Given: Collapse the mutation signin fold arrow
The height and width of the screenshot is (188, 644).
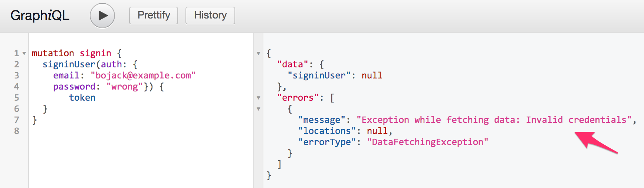Looking at the screenshot, I should tap(24, 54).
